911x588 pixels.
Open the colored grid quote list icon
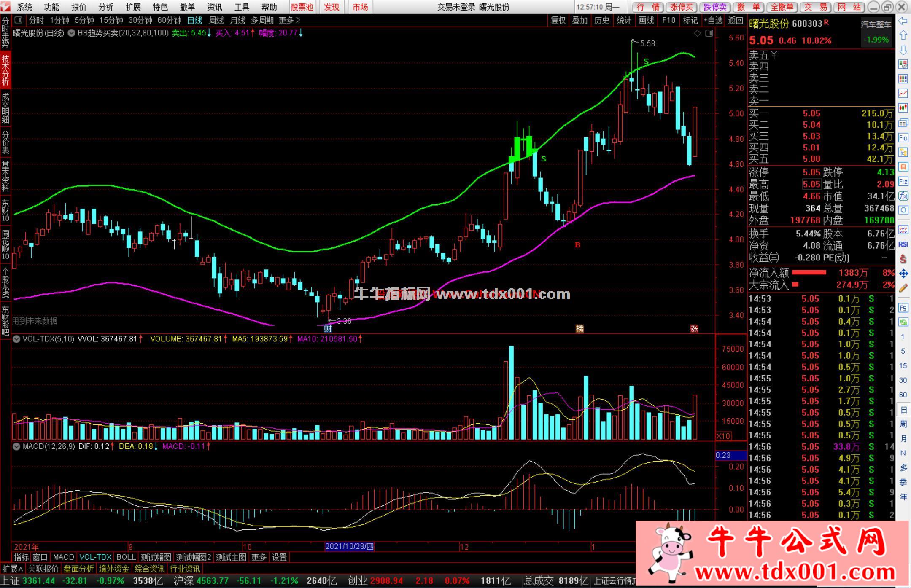point(903,79)
